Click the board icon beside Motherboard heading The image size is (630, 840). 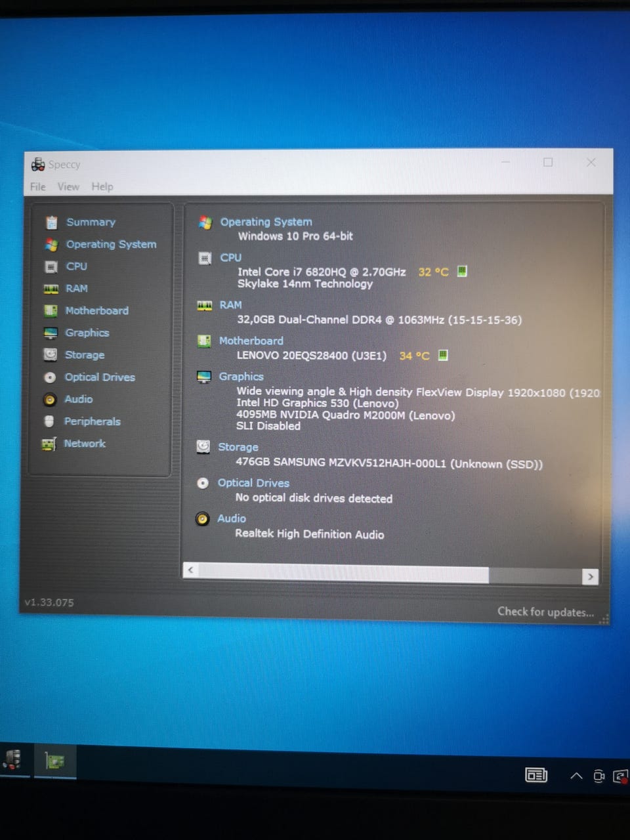pos(204,341)
